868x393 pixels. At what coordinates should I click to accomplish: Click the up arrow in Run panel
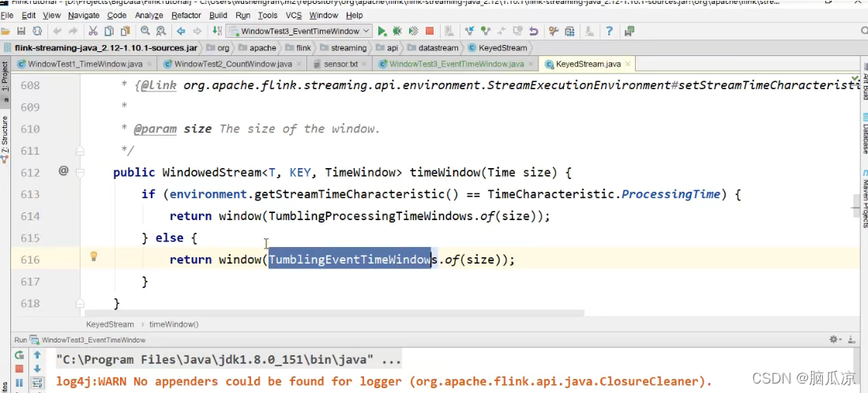pos(37,355)
